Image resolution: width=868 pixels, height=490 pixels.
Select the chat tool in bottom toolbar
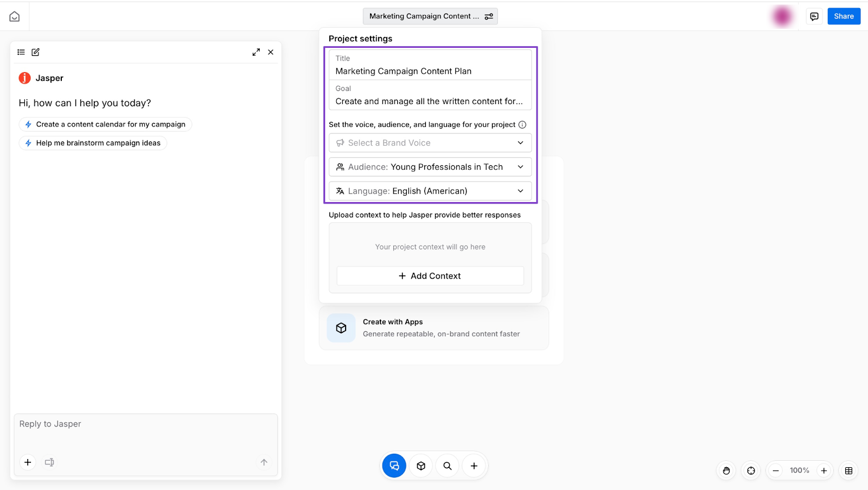(394, 466)
